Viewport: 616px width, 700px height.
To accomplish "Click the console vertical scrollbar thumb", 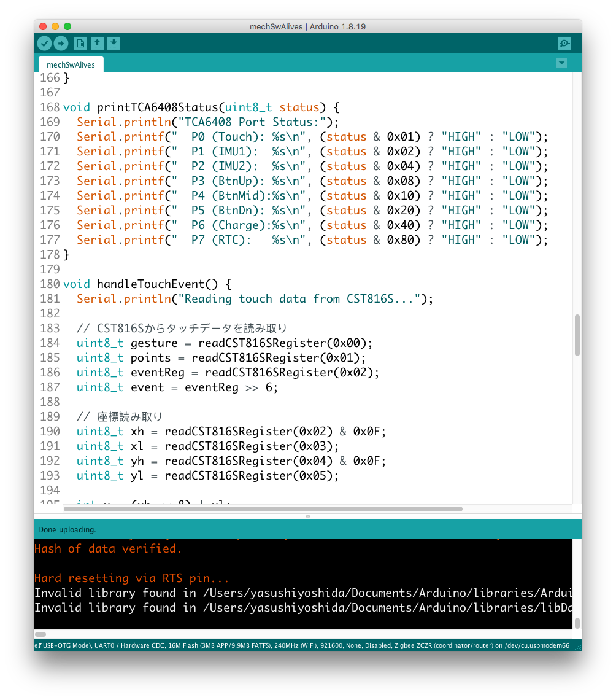I will click(577, 623).
